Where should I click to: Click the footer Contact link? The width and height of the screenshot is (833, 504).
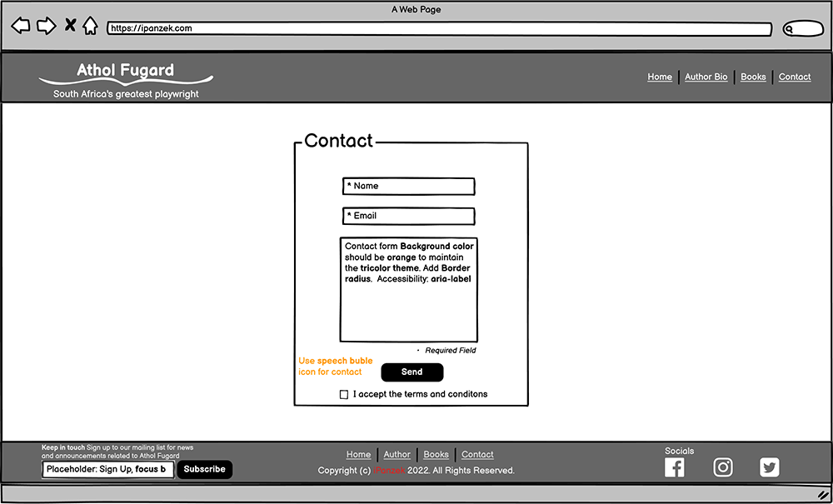tap(477, 455)
